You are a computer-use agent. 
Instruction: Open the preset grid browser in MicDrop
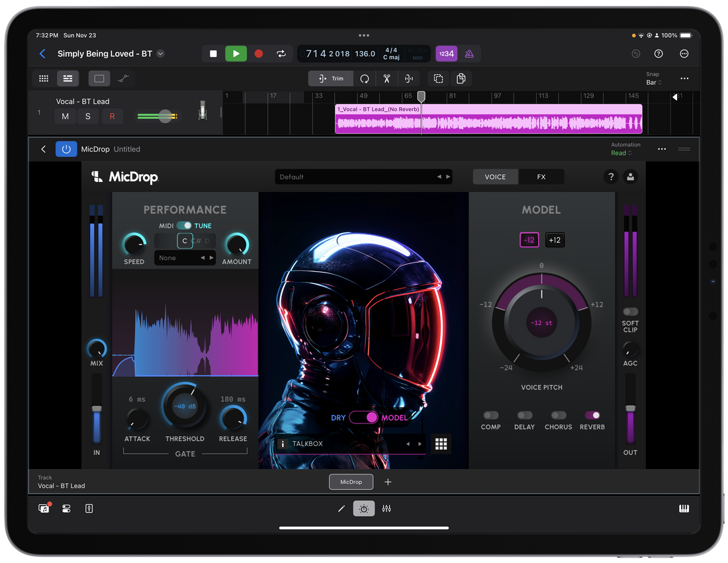coord(441,443)
